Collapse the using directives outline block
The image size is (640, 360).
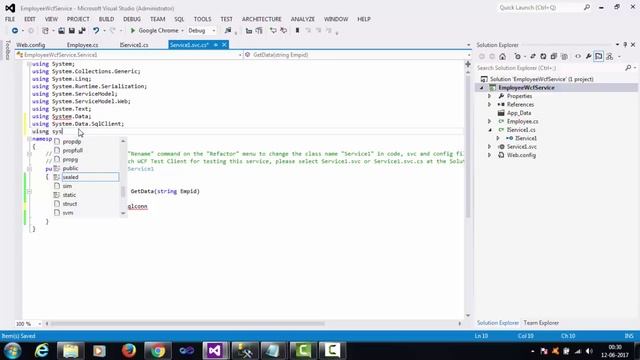tap(29, 64)
